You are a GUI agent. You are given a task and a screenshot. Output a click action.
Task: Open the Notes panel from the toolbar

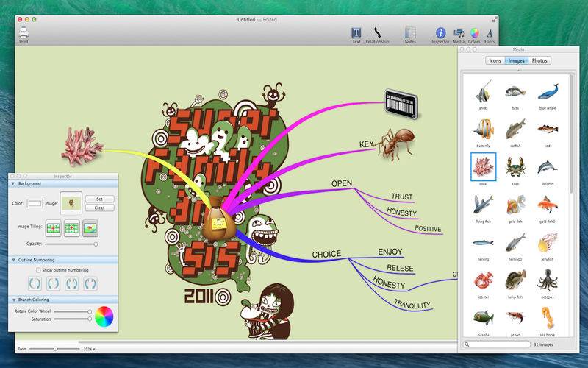click(x=410, y=33)
